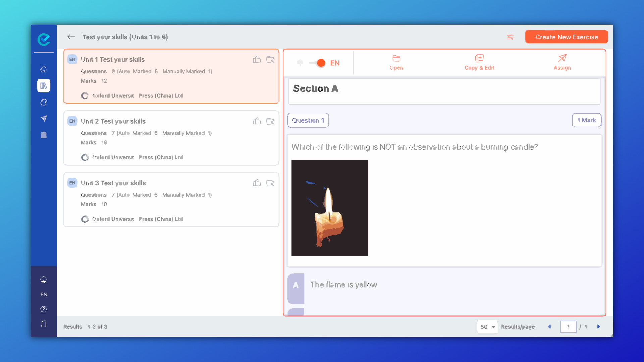Click the next page navigation arrow

coord(598,327)
